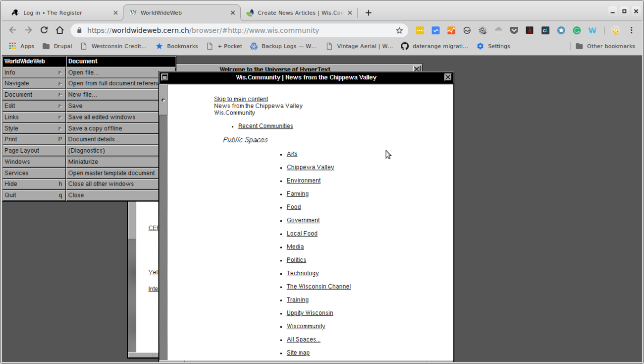Click the URL address bar
Image resolution: width=644 pixels, height=364 pixels.
point(238,30)
